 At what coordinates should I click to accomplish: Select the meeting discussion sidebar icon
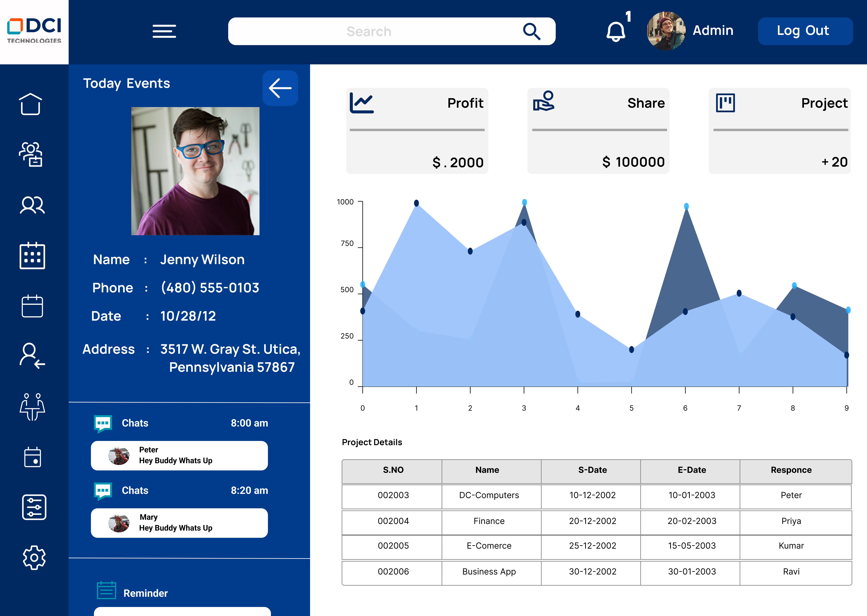pyautogui.click(x=32, y=408)
